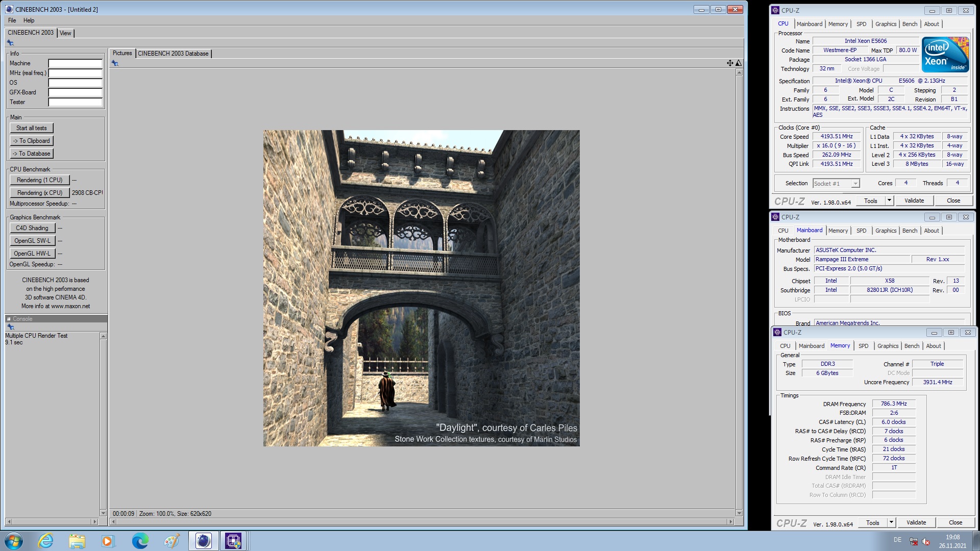Click the network tray icon
This screenshot has height=551, width=980.
point(914,541)
